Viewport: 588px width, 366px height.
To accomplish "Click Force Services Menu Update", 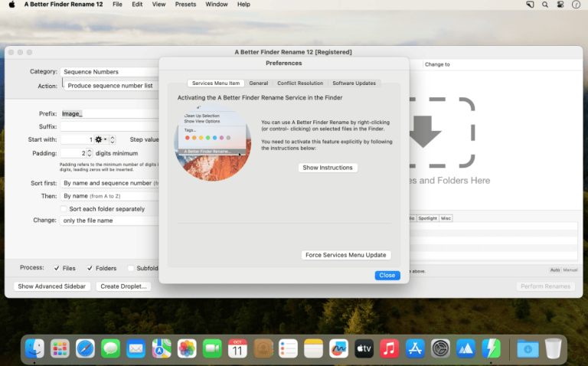I will click(346, 255).
